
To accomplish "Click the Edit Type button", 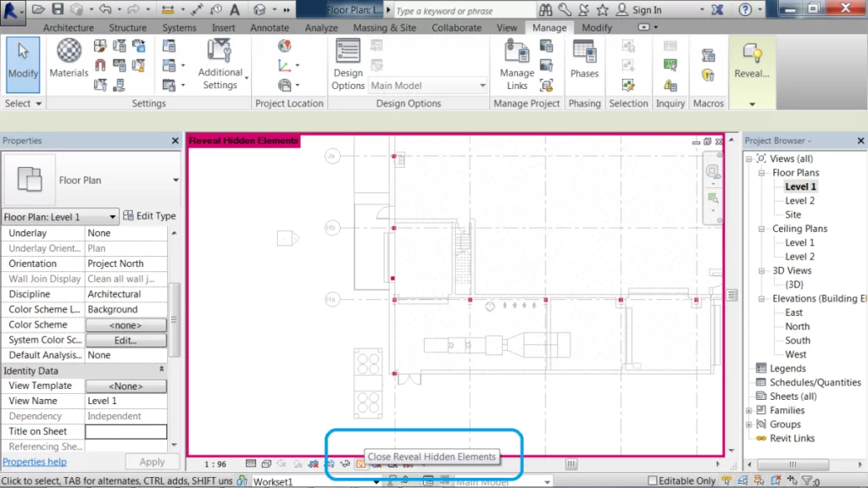I will (x=150, y=216).
